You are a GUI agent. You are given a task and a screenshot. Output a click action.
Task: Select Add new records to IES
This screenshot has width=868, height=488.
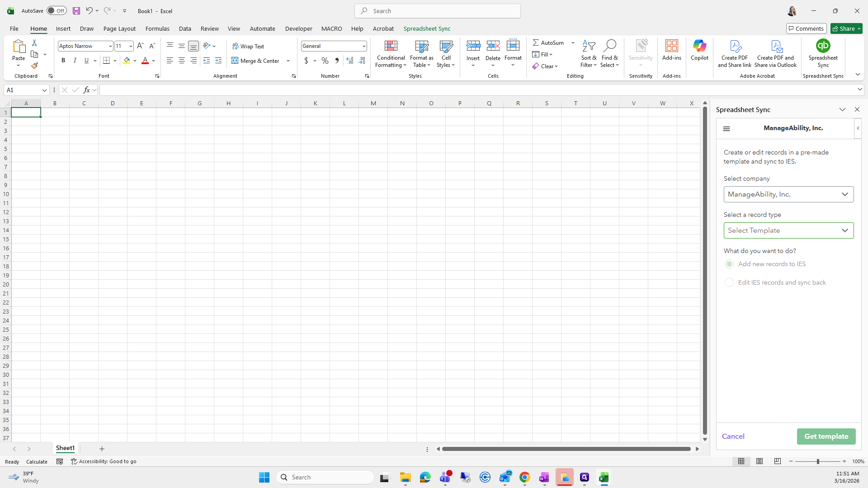coord(729,264)
